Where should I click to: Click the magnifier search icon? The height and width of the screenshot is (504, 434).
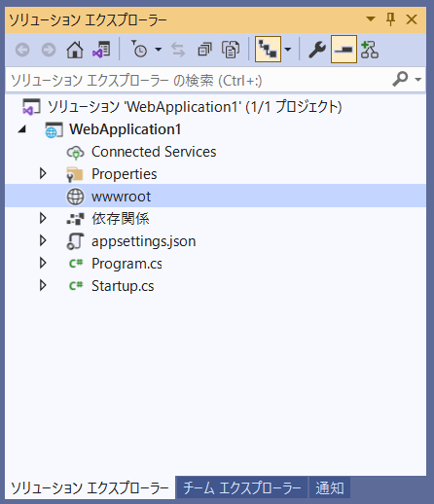[400, 79]
